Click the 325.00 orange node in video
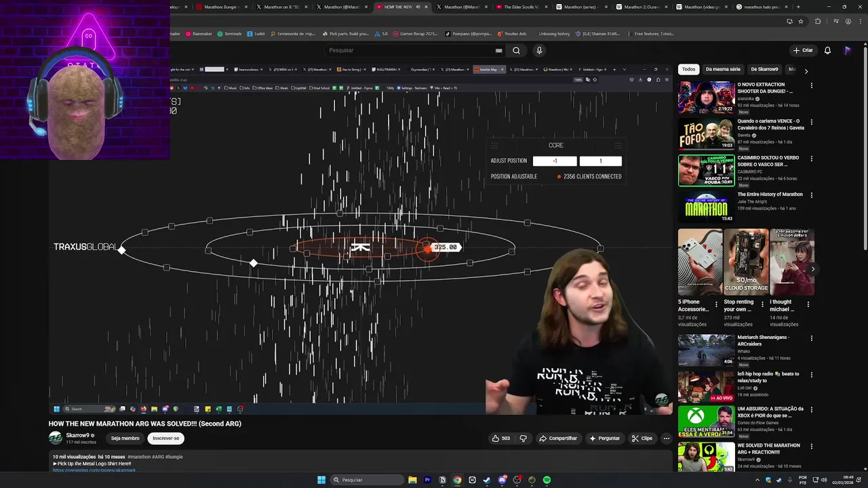 (427, 248)
